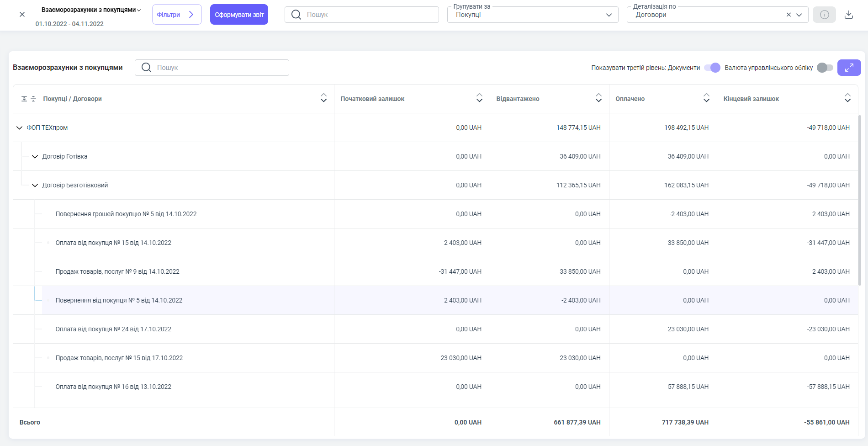Viewport: 868px width, 446px height.
Task: Click the collapse all rows icon
Action: (33, 99)
